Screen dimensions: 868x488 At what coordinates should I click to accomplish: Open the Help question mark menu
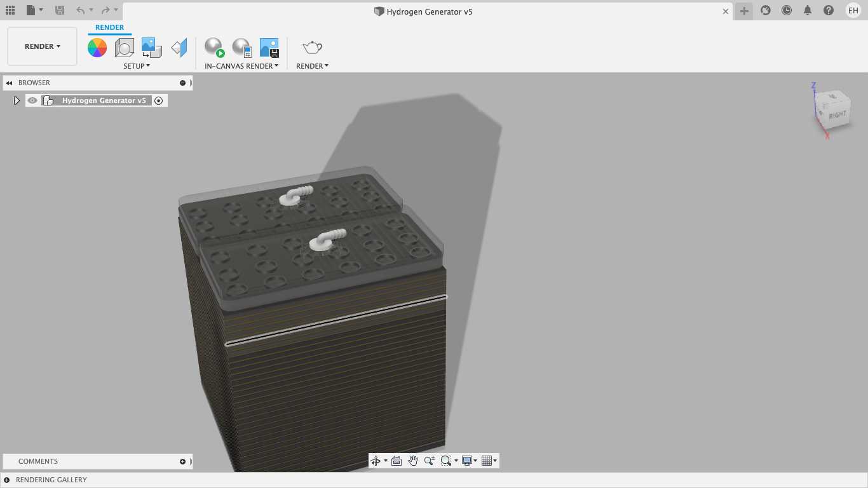[829, 10]
